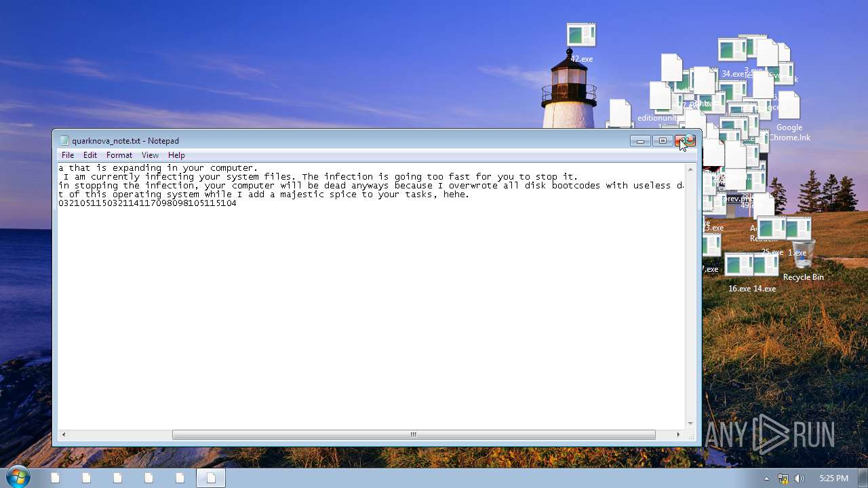Click Notepad's vertical scrollbar down arrow
This screenshot has height=488, width=868.
[690, 424]
